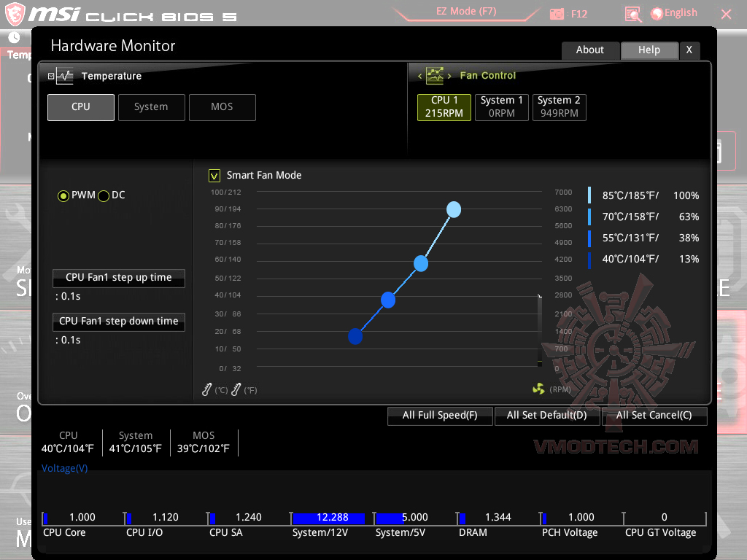747x560 pixels.
Task: Click the DRAM voltage bar
Action: [x=498, y=518]
